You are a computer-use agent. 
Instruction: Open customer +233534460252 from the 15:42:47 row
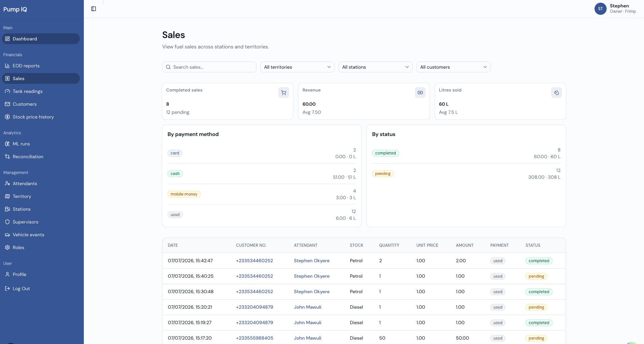(254, 261)
